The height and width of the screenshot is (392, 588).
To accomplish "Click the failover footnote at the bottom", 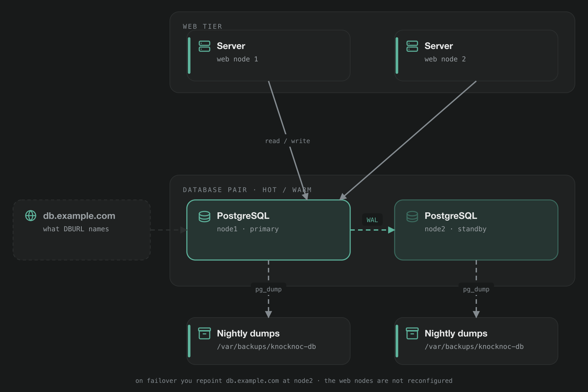I will tap(294, 381).
